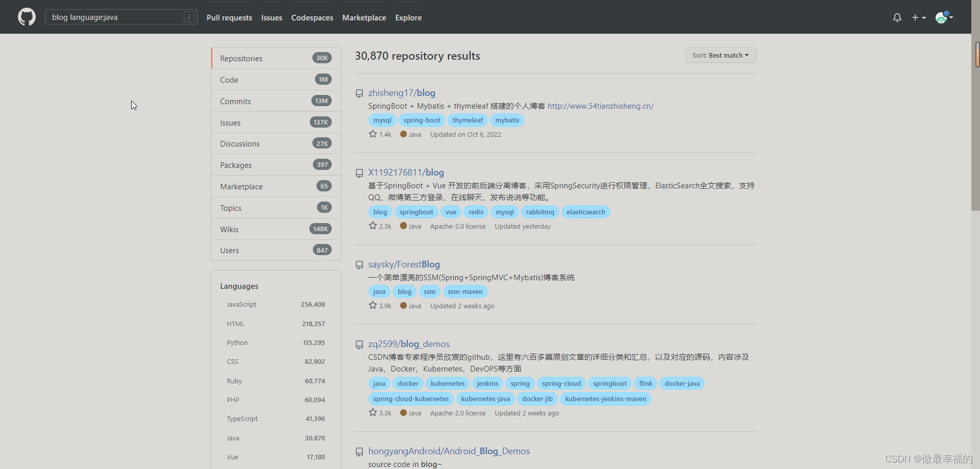Open the elasticsearch topic tag
The width and height of the screenshot is (980, 469).
585,212
